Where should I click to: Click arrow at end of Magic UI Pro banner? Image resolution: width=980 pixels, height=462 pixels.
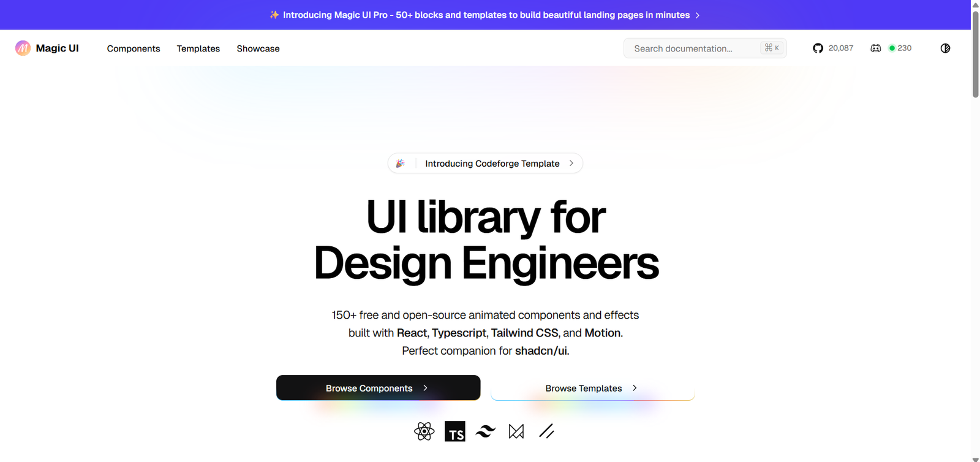698,15
